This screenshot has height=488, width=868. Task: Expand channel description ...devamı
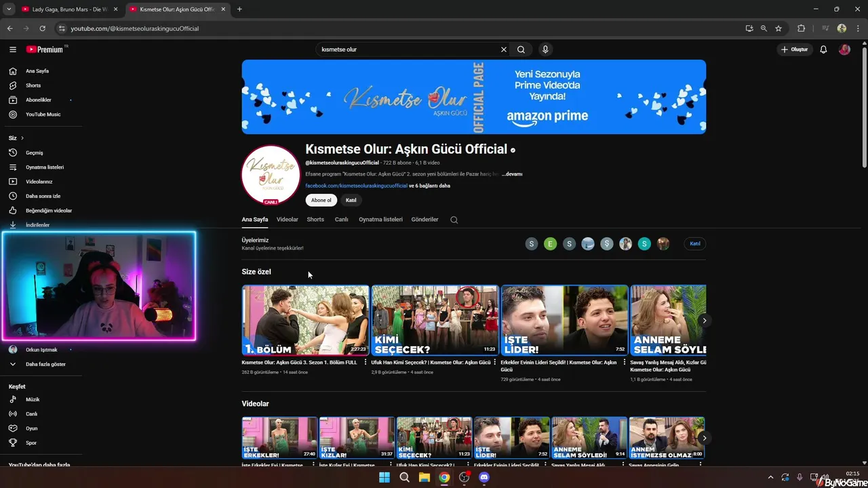[512, 174]
